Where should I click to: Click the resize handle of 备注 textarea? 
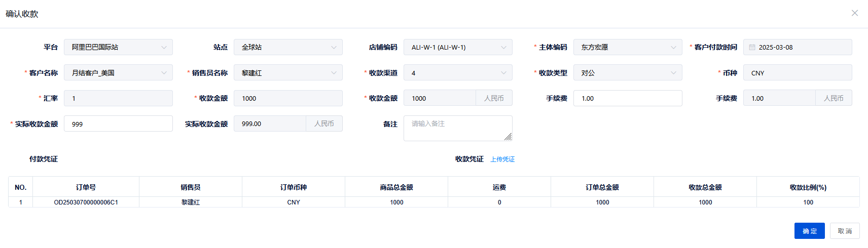coord(508,137)
